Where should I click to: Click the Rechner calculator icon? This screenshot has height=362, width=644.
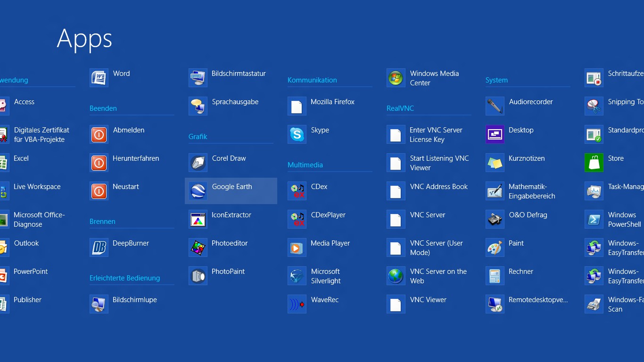[x=495, y=276]
